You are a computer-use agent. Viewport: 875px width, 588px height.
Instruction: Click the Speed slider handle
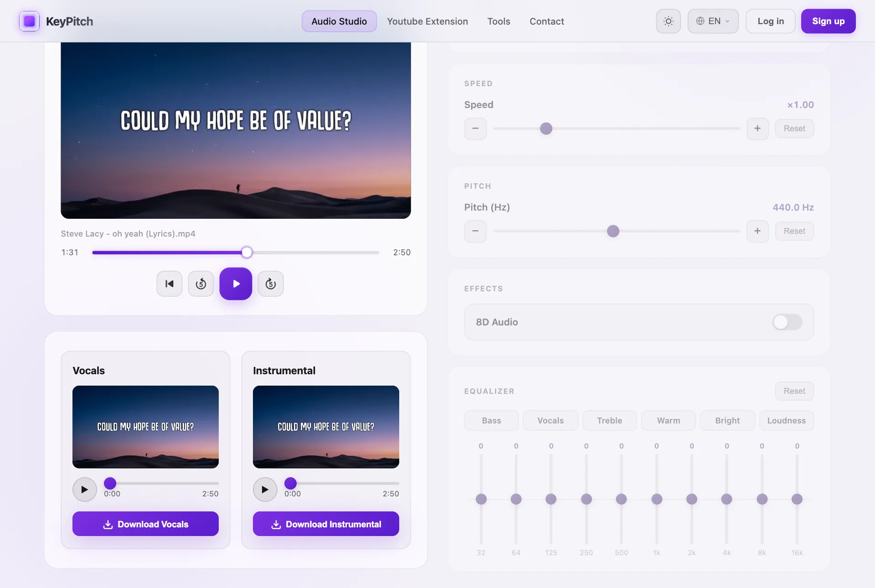pyautogui.click(x=546, y=129)
